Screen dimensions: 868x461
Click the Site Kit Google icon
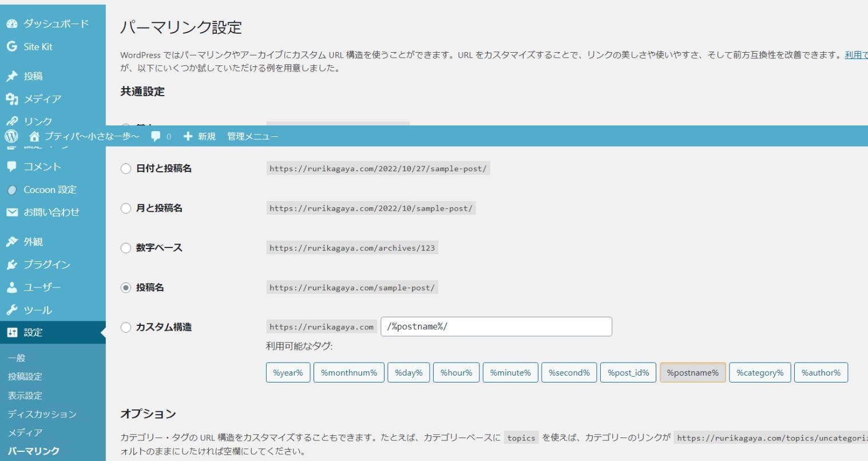pyautogui.click(x=12, y=46)
